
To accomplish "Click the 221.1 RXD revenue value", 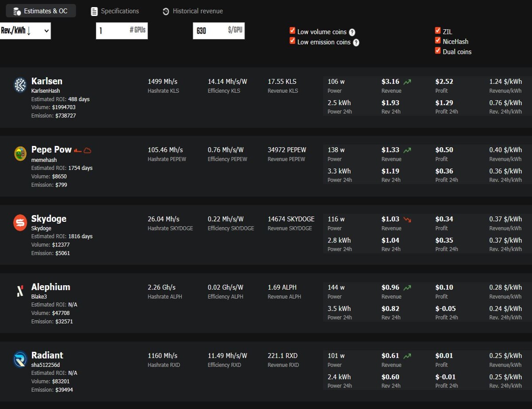I will click(283, 356).
